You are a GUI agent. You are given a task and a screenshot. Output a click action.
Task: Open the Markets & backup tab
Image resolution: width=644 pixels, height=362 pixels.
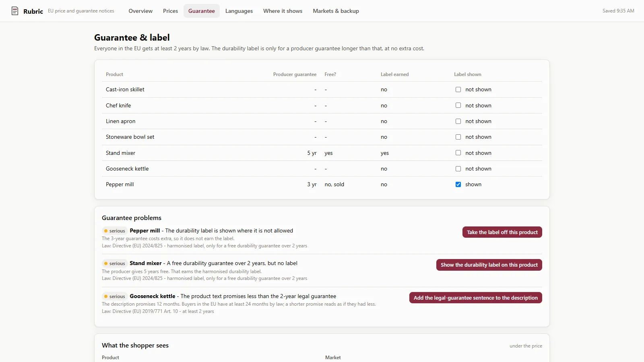336,11
